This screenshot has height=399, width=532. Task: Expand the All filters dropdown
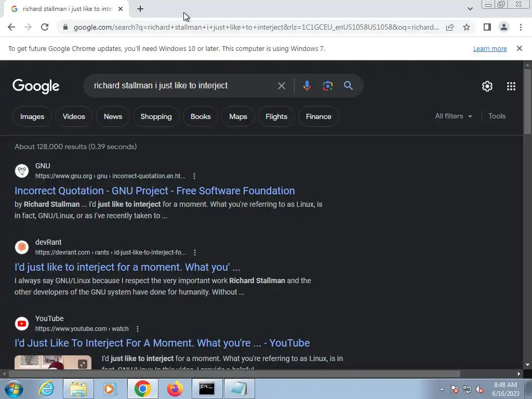454,116
